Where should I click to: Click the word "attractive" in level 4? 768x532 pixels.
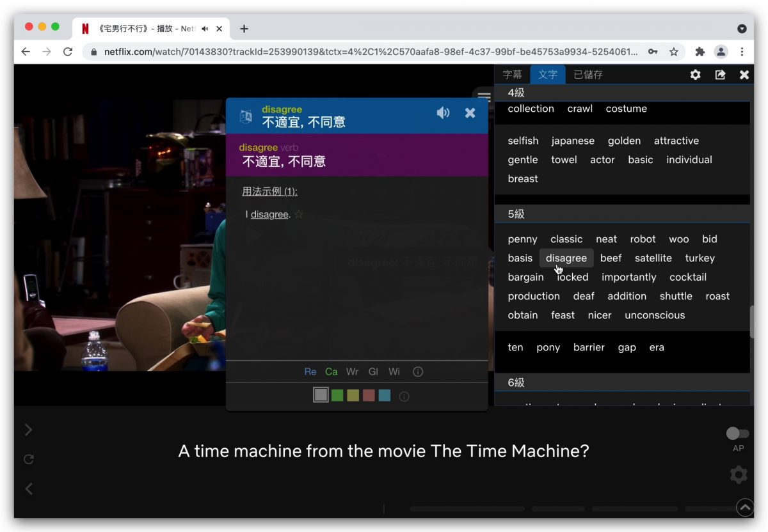[676, 141]
